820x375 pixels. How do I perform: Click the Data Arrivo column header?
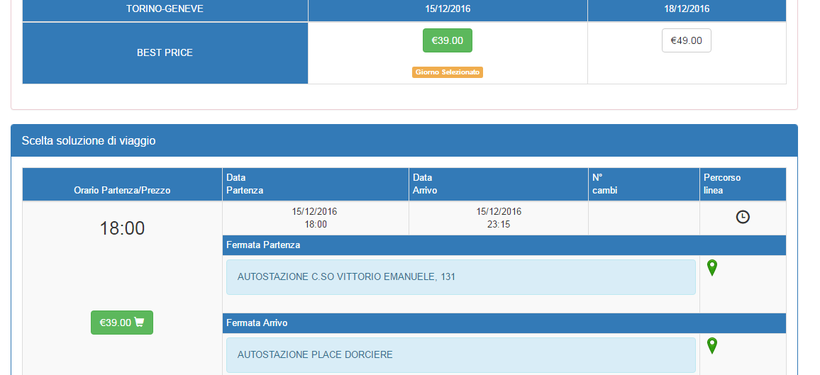click(x=498, y=184)
